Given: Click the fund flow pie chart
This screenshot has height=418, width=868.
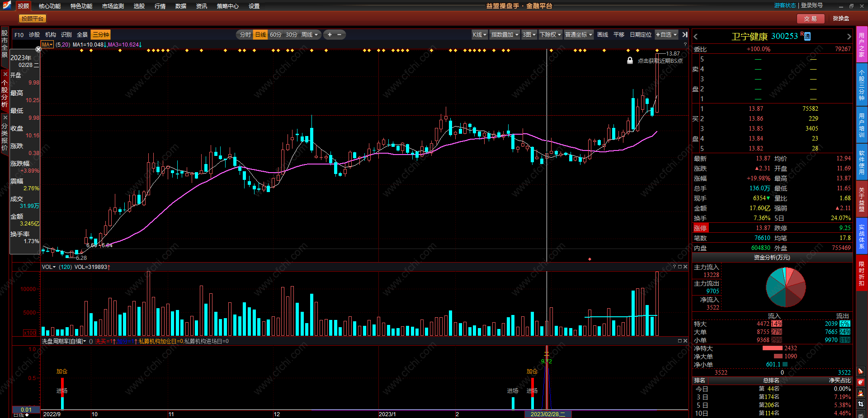Looking at the screenshot, I should click(x=786, y=287).
